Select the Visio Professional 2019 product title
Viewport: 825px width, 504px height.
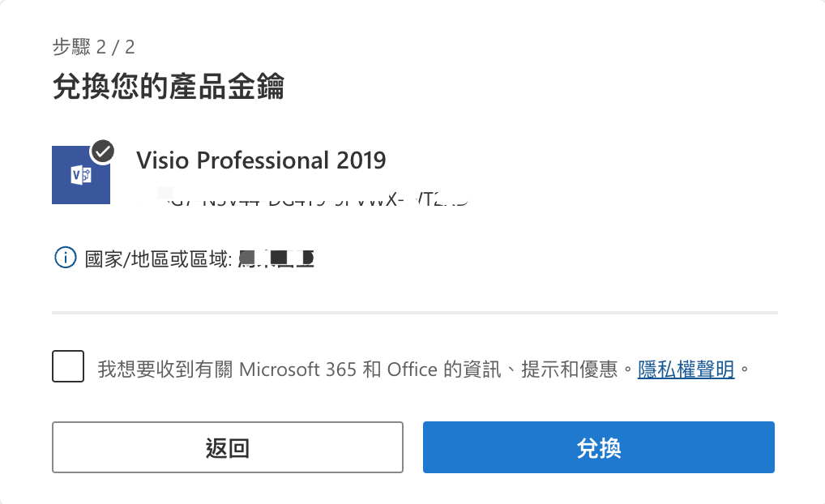(x=261, y=160)
